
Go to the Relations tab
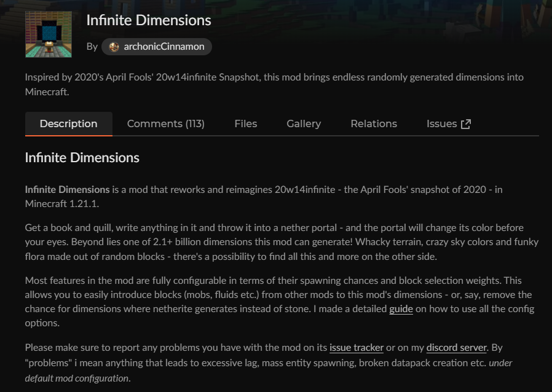374,124
